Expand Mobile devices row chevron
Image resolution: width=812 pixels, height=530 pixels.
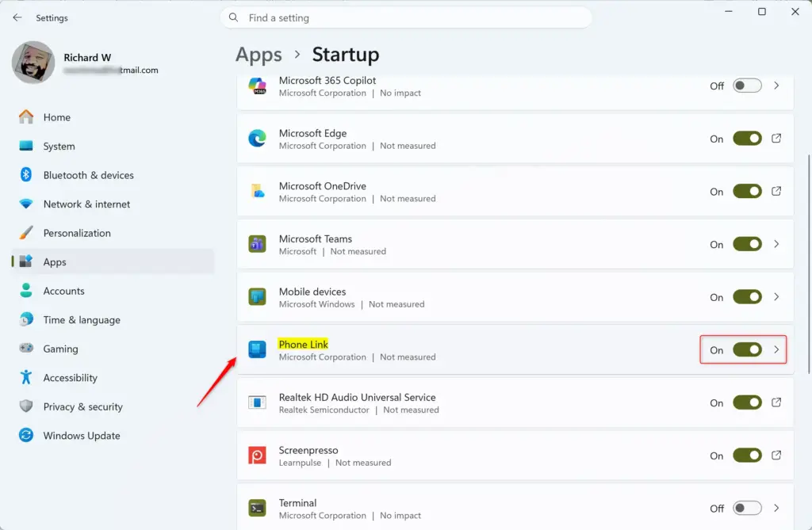click(776, 296)
